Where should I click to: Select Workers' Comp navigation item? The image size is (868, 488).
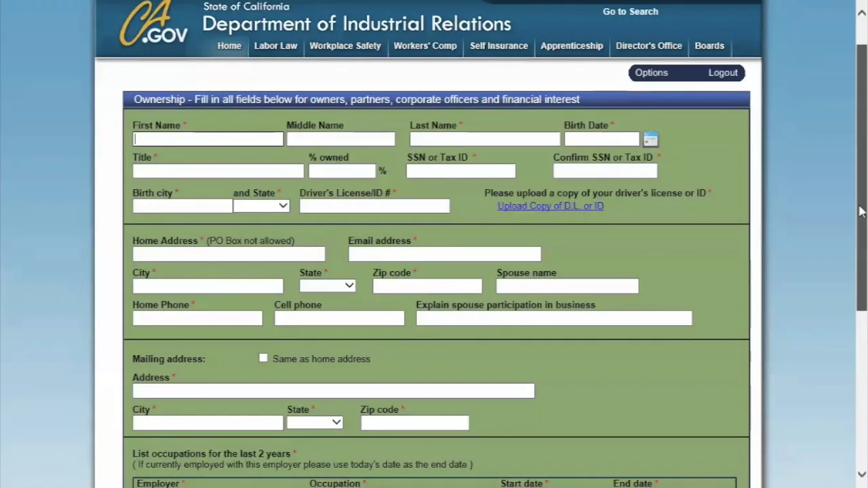click(425, 45)
